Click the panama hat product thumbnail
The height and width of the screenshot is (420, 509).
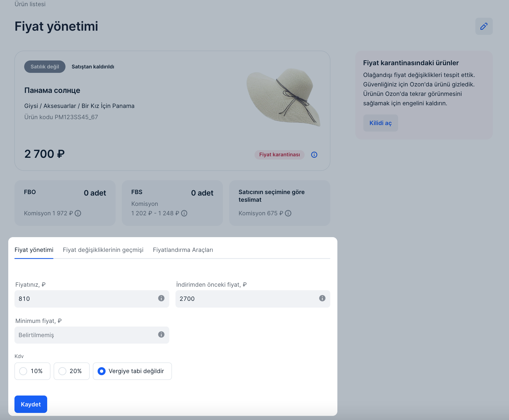point(283,97)
